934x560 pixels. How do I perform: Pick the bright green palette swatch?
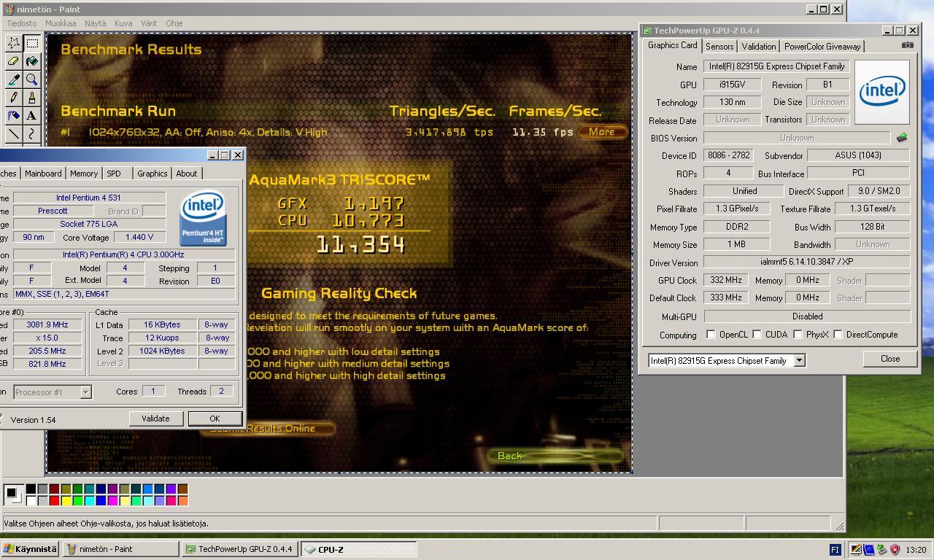[77, 500]
